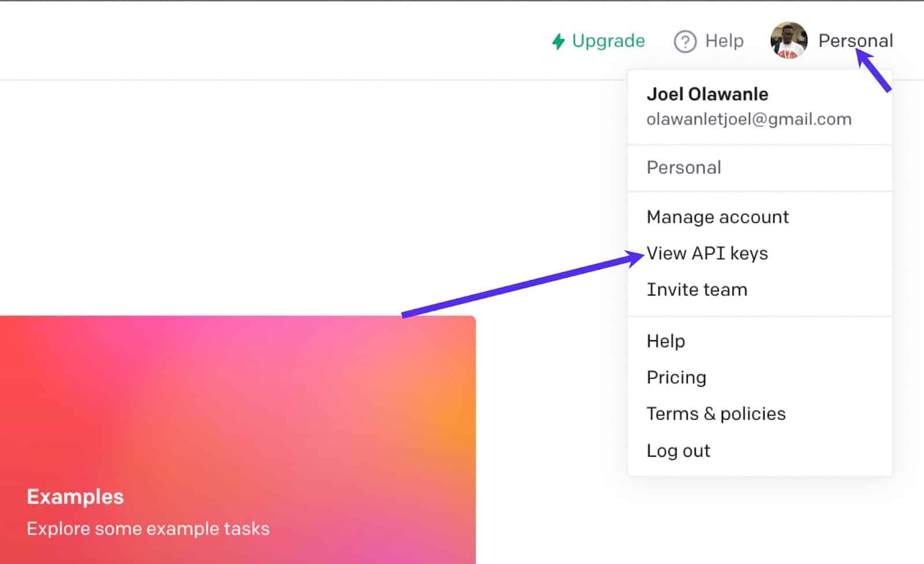Click the account holder name Joel Olawanle
The height and width of the screenshot is (564, 924).
708,94
